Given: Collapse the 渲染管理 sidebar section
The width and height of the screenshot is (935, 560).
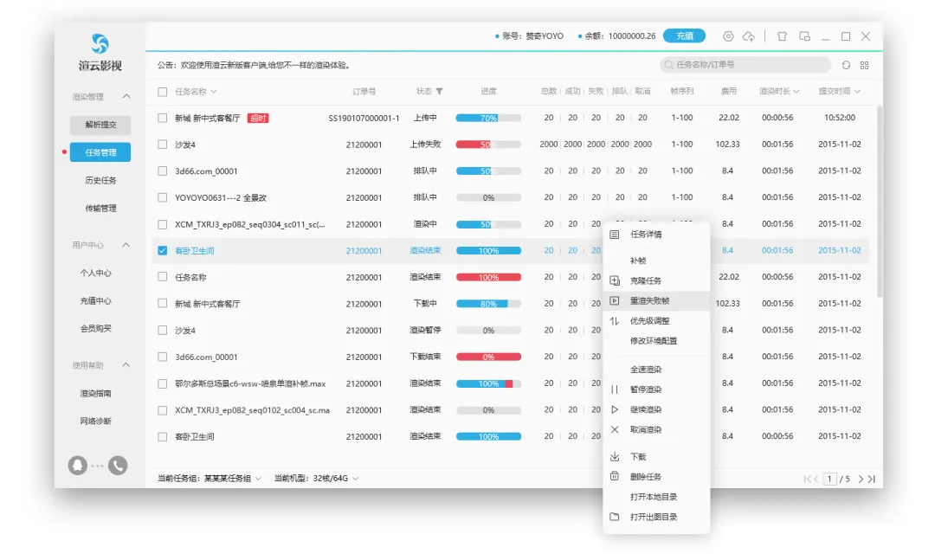Looking at the screenshot, I should pos(126,96).
